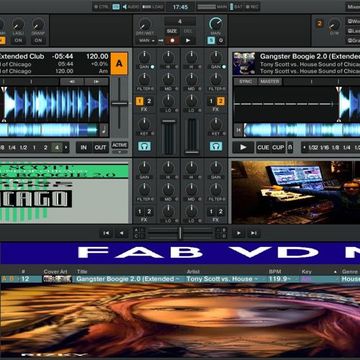Click deck B play button
Screen dimensions: 360x360
(243, 147)
